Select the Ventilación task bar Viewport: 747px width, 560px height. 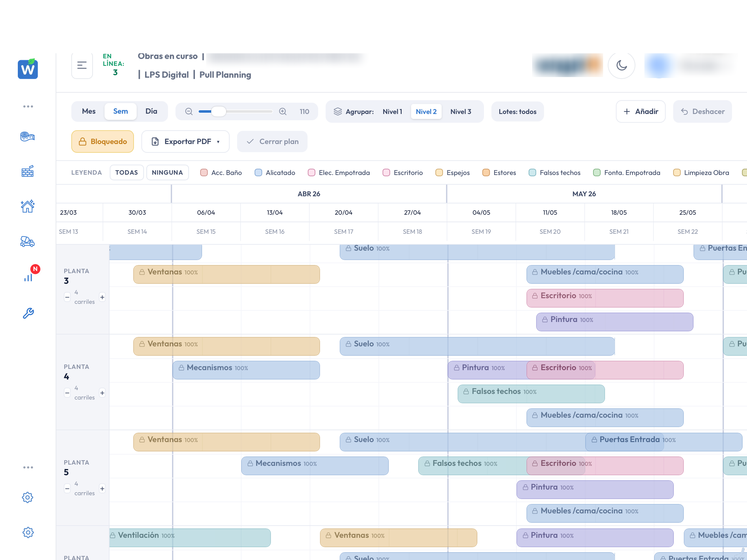[190, 538]
